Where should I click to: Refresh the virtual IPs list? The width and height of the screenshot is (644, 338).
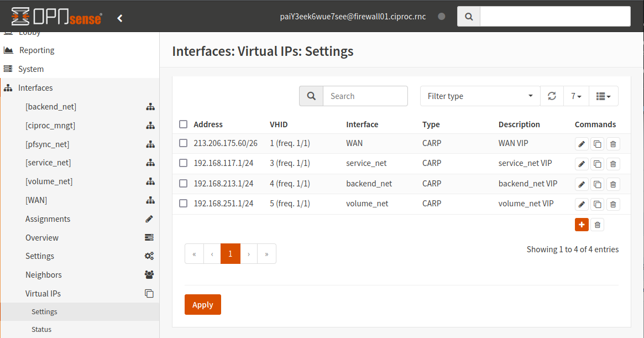tap(552, 96)
